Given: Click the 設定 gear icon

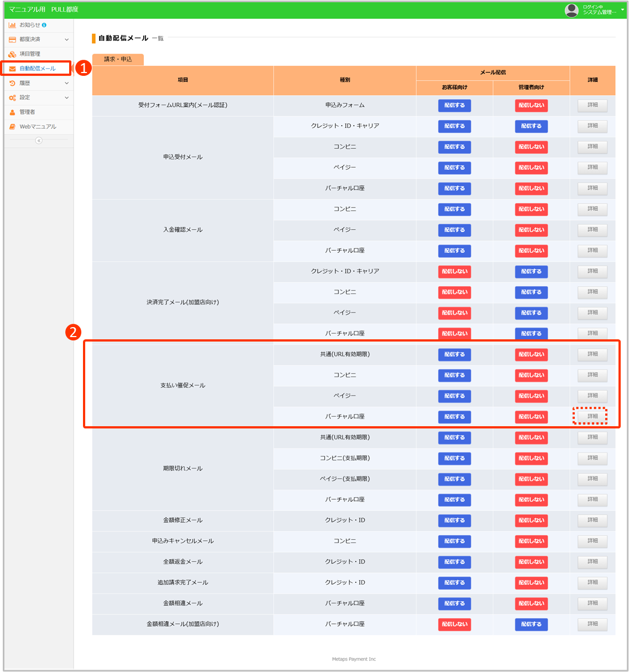Looking at the screenshot, I should pos(11,97).
